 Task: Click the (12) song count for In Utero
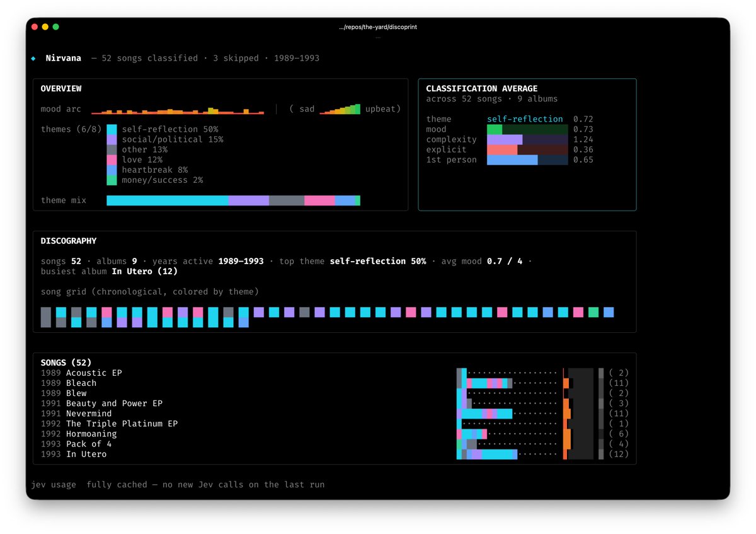click(619, 454)
